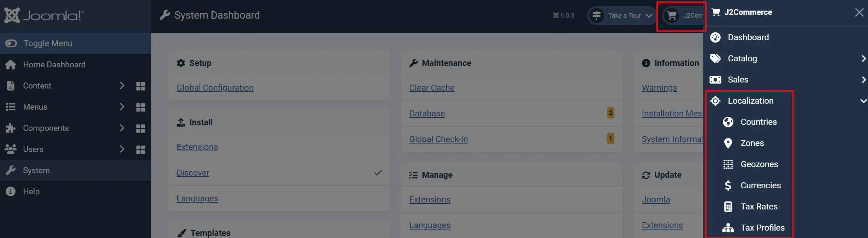This screenshot has height=238, width=868.
Task: Click the Geozones dotted grid icon
Action: 728,164
